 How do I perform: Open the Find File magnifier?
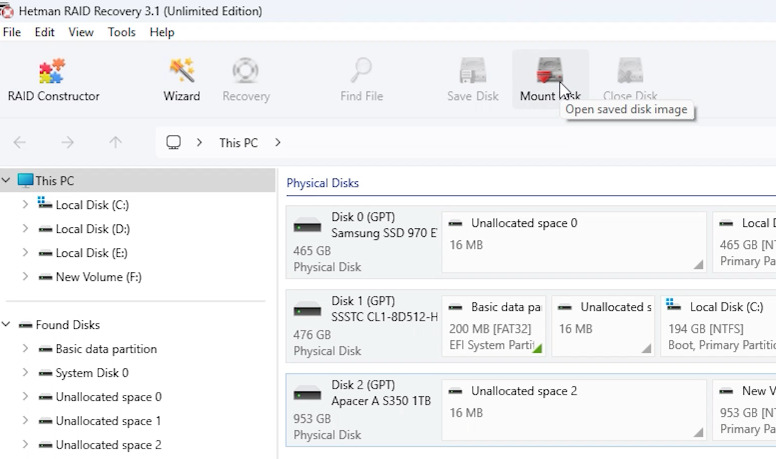[361, 70]
